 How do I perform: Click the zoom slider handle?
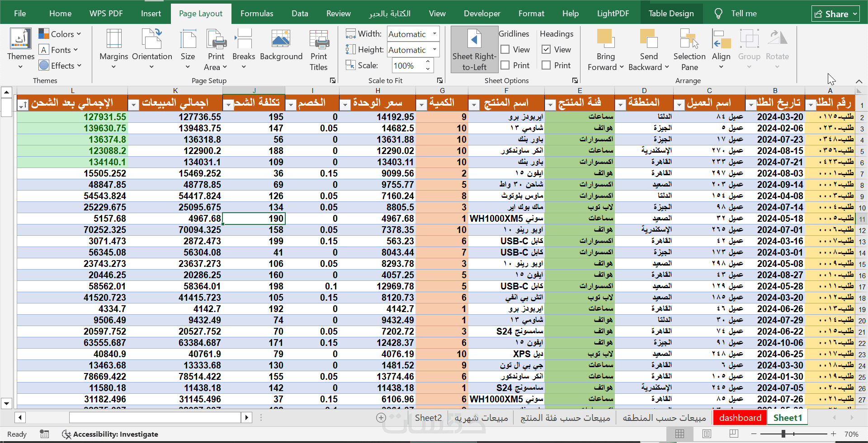(x=783, y=434)
